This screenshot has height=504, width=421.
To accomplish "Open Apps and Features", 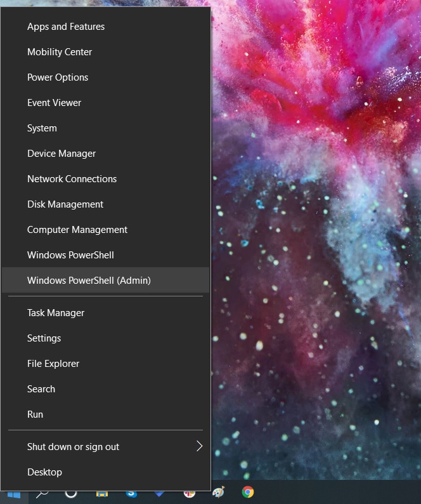I will [x=105, y=27].
